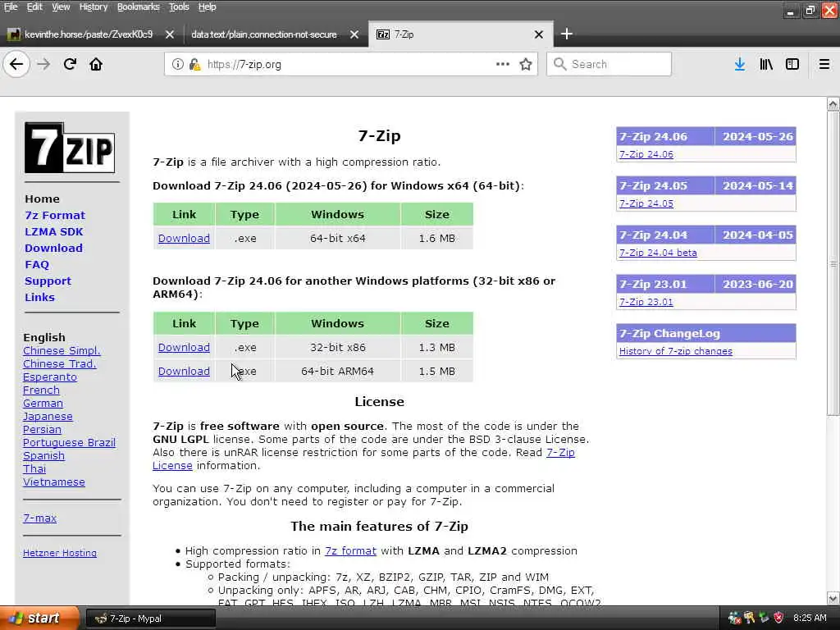Open Links sidebar link
Viewport: 840px width, 630px height.
(39, 297)
